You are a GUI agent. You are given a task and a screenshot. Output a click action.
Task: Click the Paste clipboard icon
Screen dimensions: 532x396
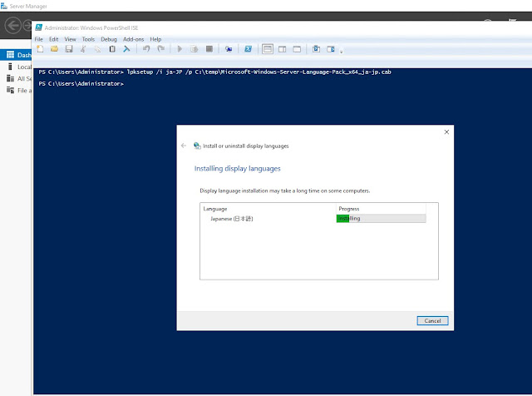pos(112,49)
